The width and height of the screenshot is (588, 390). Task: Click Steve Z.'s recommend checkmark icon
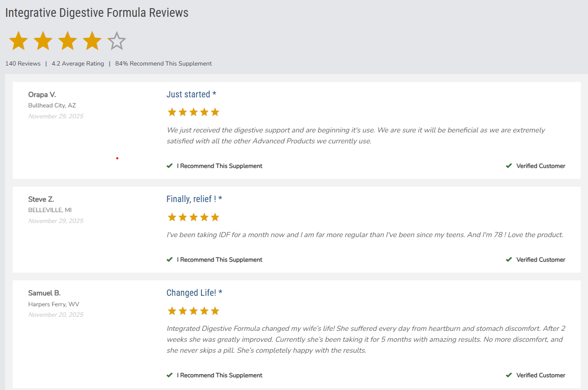click(170, 260)
